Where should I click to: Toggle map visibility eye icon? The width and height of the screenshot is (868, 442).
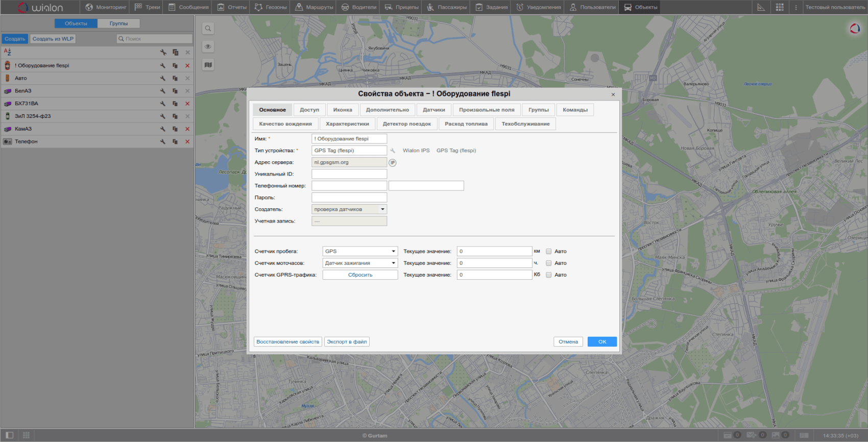pos(208,46)
